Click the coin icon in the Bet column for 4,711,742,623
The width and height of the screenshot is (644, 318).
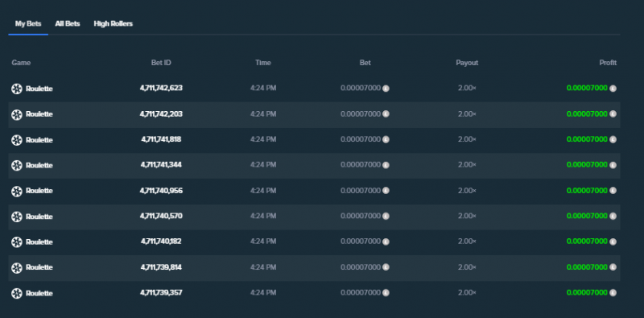coord(386,89)
